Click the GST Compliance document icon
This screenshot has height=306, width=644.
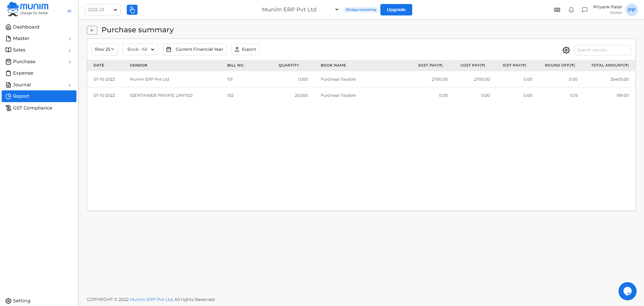click(x=8, y=108)
